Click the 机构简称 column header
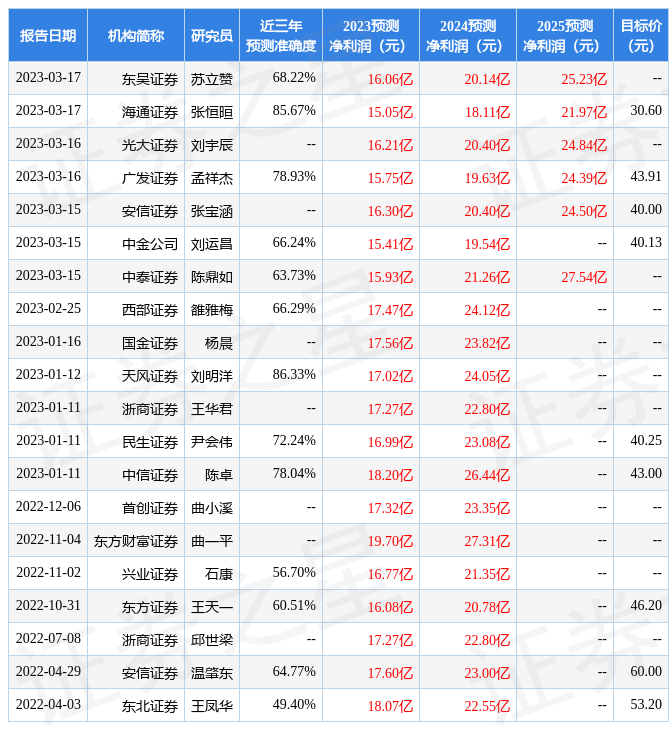The width and height of the screenshot is (669, 730). pyautogui.click(x=135, y=35)
